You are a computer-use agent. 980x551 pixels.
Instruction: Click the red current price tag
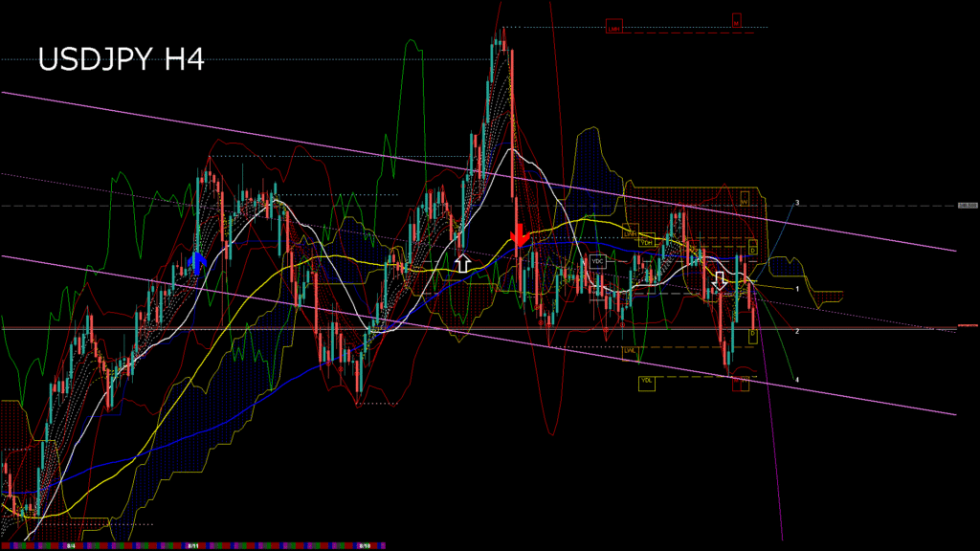[967, 326]
